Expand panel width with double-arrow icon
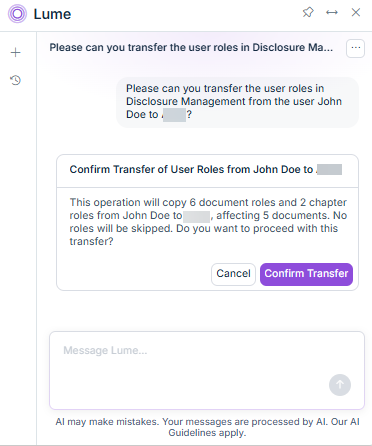The image size is (372, 446). point(332,12)
